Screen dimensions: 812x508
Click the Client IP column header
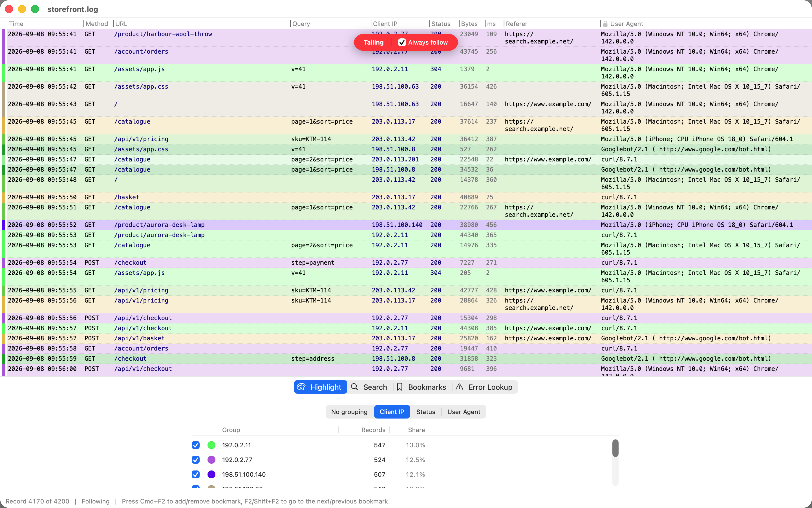pyautogui.click(x=385, y=24)
